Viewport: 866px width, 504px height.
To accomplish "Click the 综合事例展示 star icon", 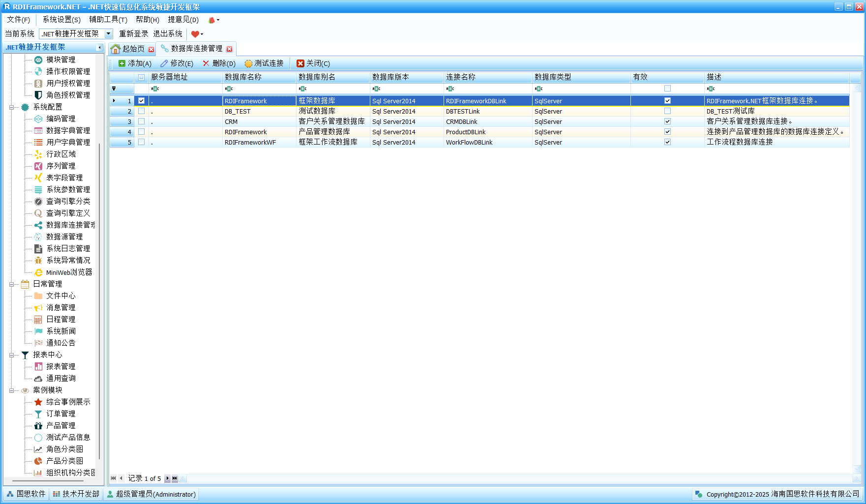I will 38,402.
